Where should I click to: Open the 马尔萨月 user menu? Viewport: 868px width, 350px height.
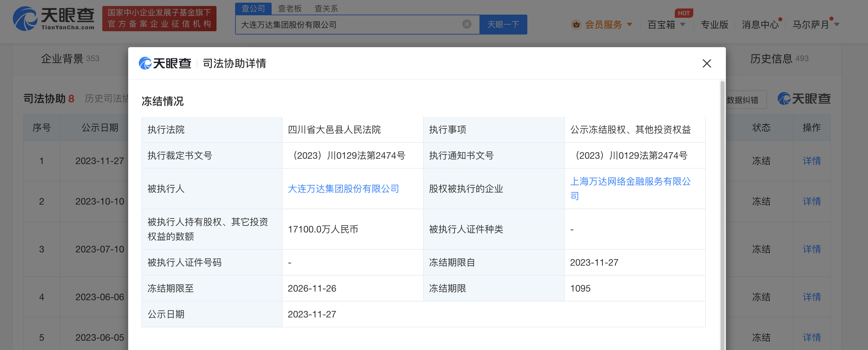pos(816,25)
